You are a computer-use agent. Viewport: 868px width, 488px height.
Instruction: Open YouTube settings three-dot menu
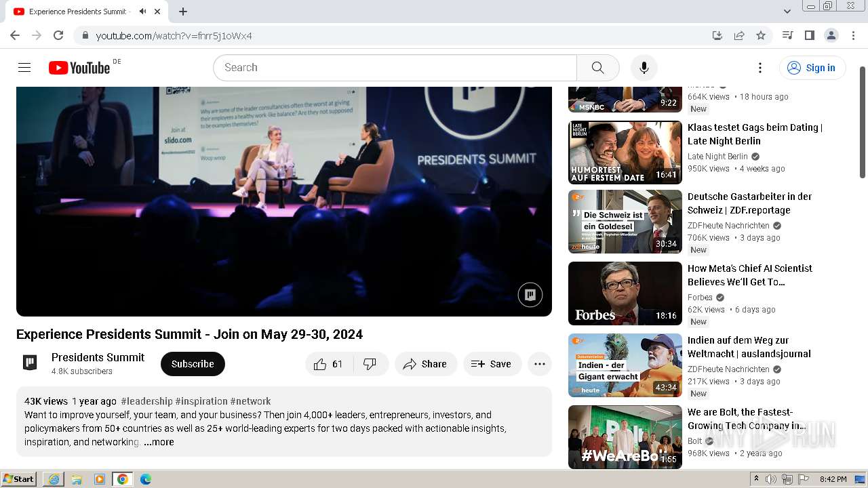point(760,68)
